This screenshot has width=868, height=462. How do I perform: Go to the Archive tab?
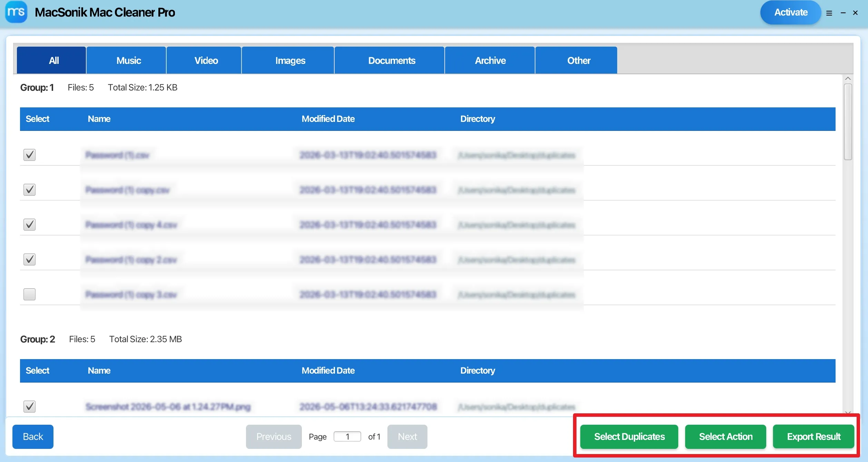[490, 60]
